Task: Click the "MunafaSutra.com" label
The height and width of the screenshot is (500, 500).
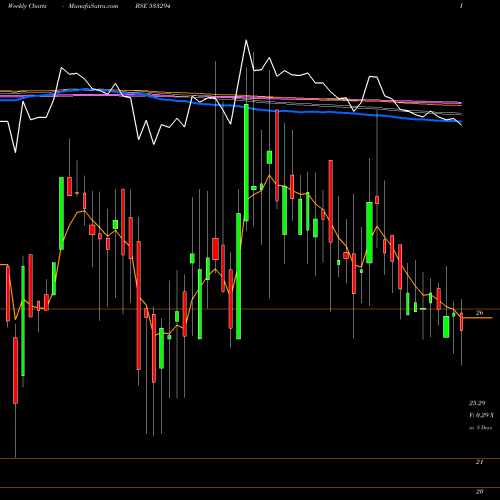Action: tap(93, 6)
